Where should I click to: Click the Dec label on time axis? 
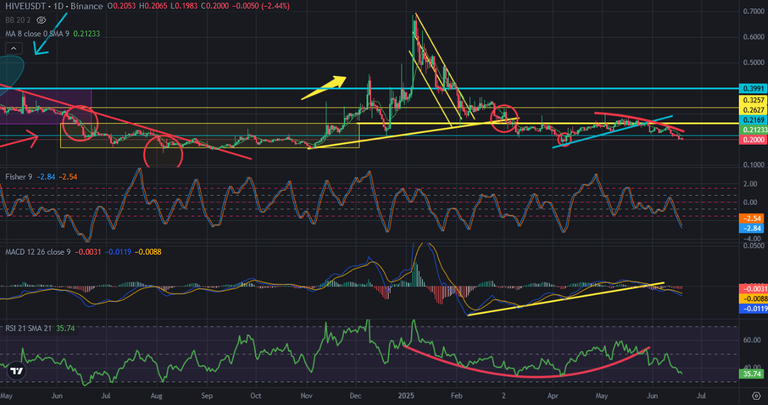356,395
